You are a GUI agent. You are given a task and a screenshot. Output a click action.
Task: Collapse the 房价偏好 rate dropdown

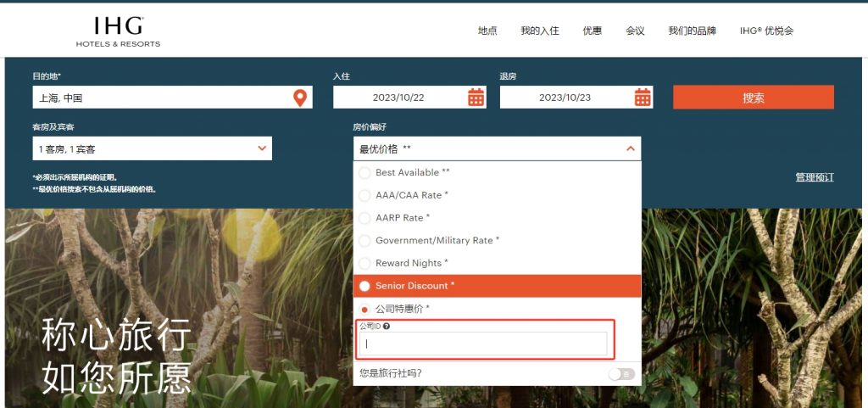630,148
